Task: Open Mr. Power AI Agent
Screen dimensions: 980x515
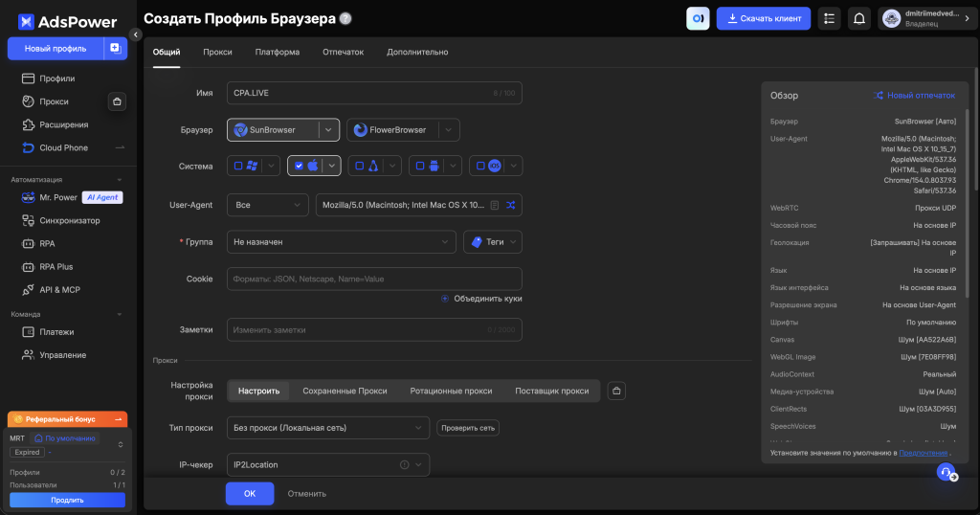Action: [72, 197]
